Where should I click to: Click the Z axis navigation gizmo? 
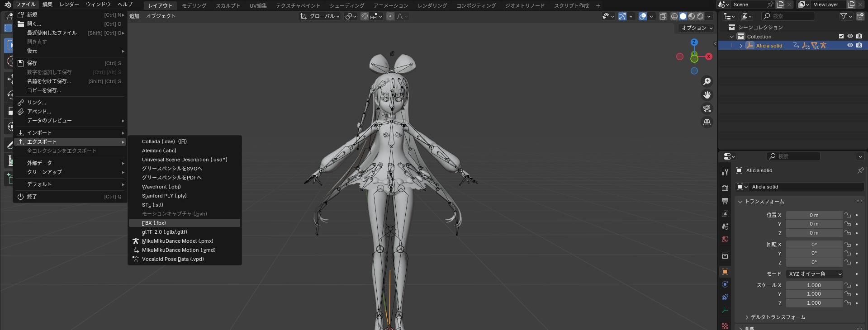[694, 42]
